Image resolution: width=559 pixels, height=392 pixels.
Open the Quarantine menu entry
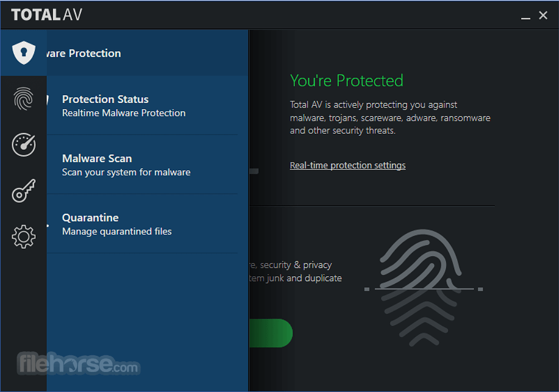142,224
